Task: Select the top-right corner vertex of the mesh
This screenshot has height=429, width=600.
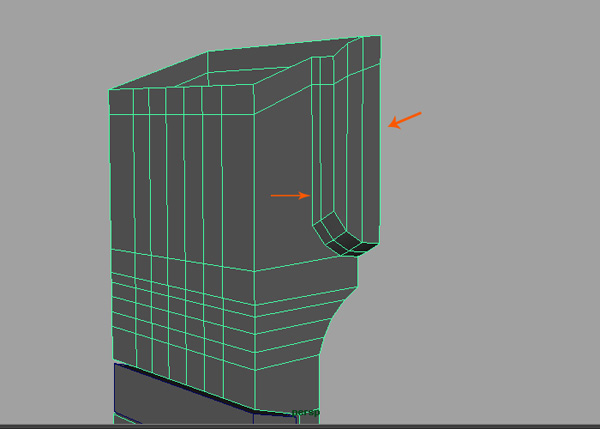Action: (x=381, y=36)
